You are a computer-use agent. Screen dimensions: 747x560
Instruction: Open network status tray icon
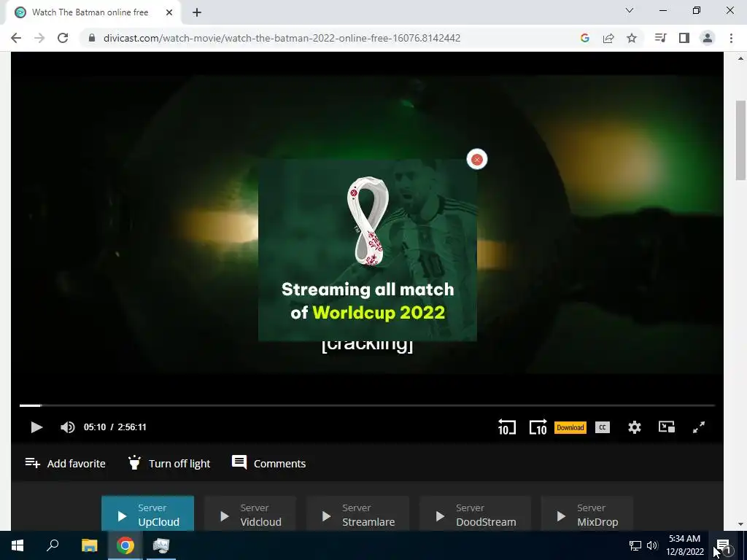635,545
